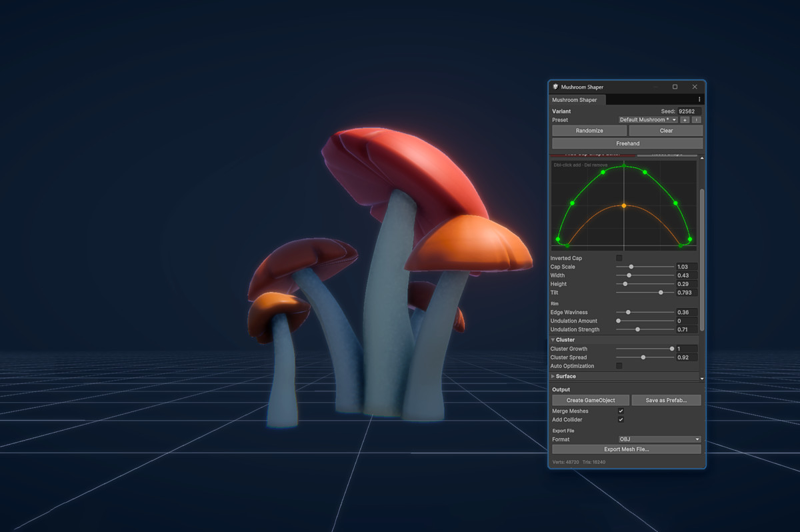Open the Preset dropdown Default Mushroom
The height and width of the screenshot is (532, 800).
[x=648, y=120]
